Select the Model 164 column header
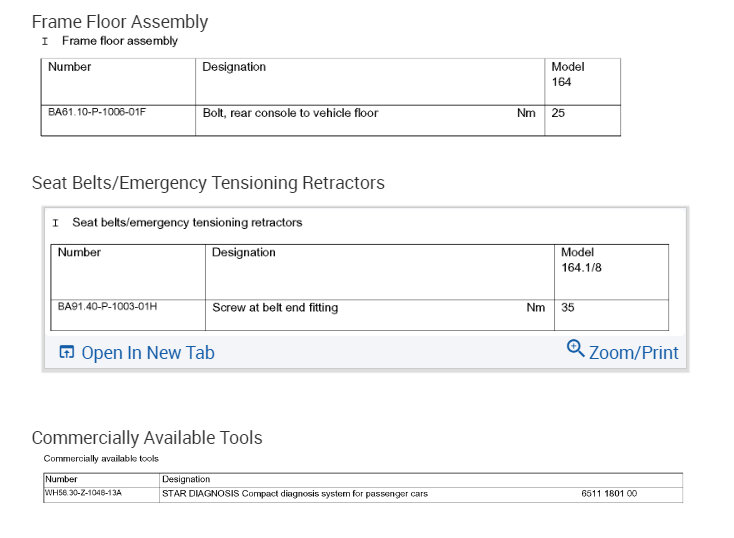 (568, 74)
